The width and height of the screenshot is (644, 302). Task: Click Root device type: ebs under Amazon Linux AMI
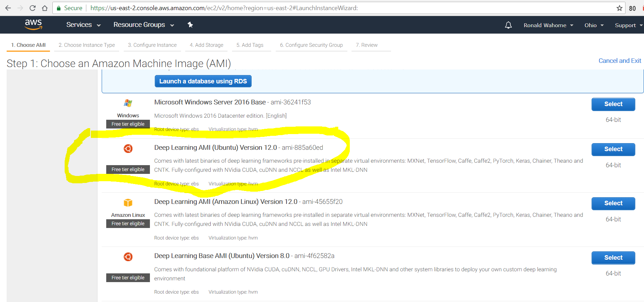click(176, 238)
